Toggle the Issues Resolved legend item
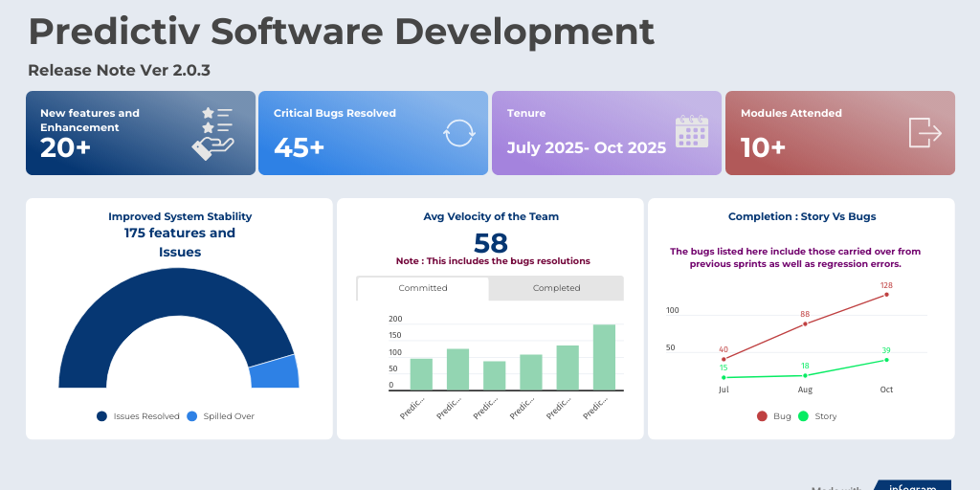 pos(138,416)
